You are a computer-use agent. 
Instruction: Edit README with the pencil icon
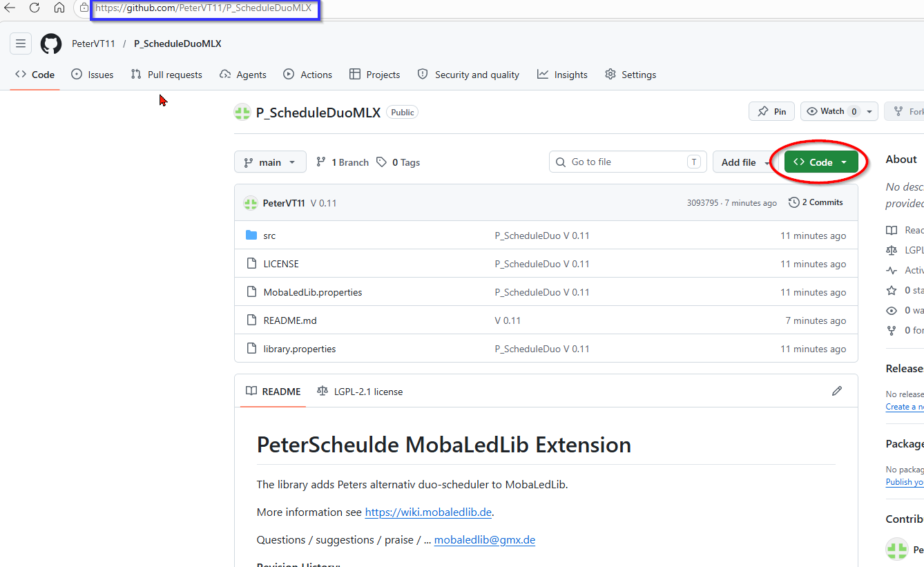click(837, 391)
